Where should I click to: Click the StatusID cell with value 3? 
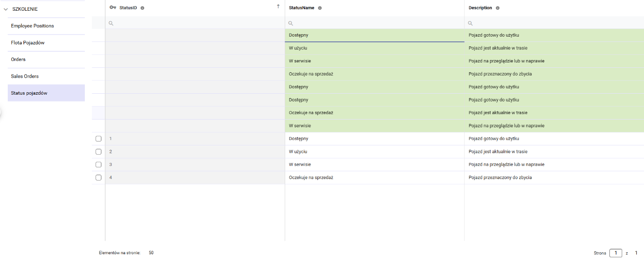click(x=195, y=164)
